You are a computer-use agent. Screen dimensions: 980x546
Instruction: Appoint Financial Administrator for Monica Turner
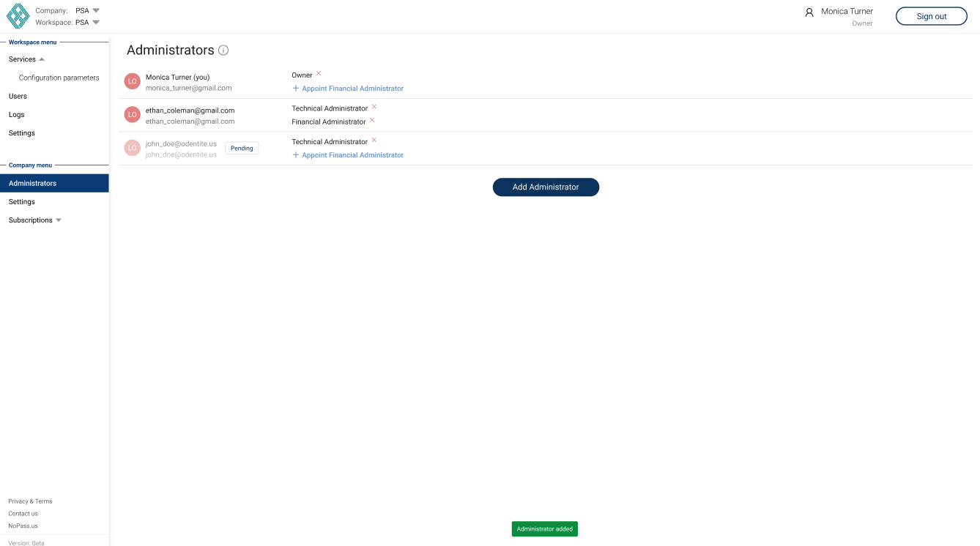pos(348,89)
